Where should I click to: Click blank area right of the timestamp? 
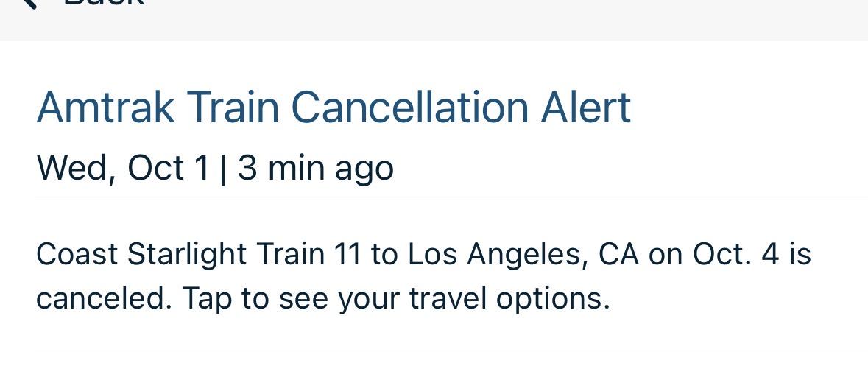626,168
